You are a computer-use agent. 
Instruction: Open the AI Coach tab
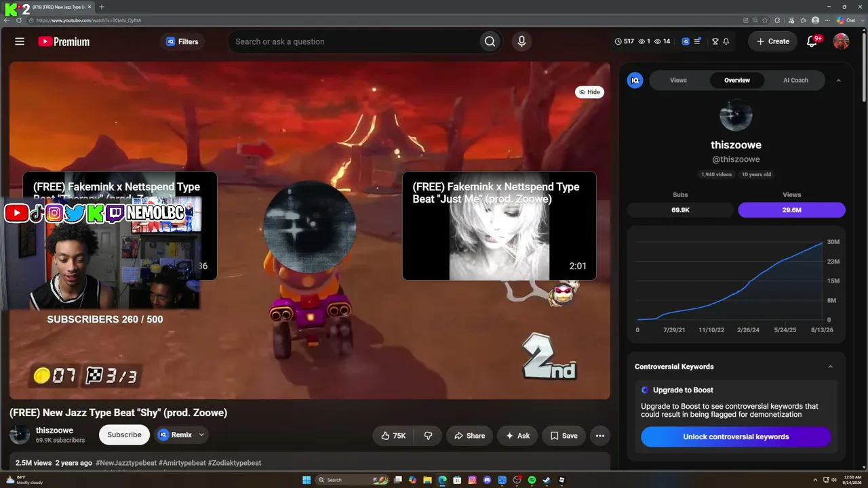pos(795,80)
